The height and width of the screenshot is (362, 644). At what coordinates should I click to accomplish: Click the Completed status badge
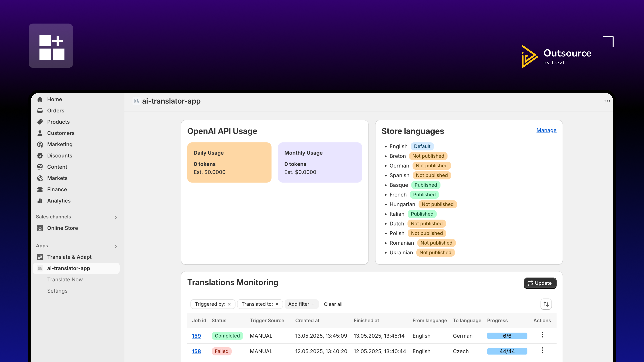(x=227, y=336)
